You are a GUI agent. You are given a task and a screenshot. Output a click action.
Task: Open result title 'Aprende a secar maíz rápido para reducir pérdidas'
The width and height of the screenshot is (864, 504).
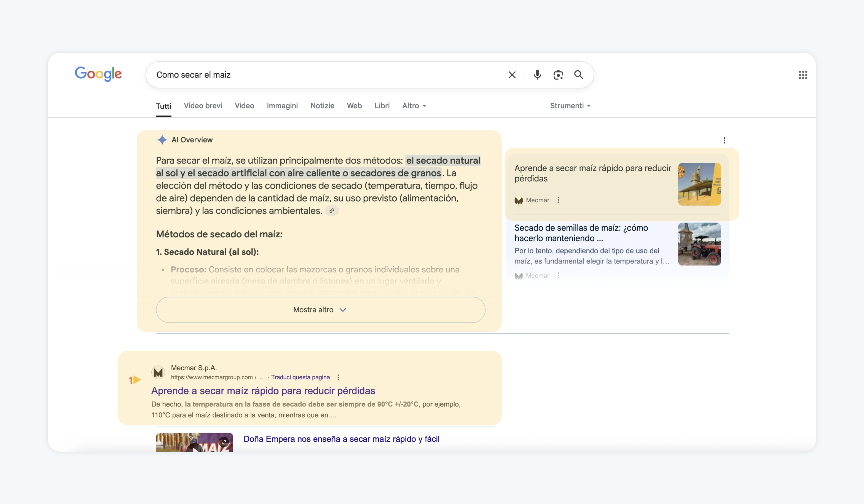tap(263, 390)
